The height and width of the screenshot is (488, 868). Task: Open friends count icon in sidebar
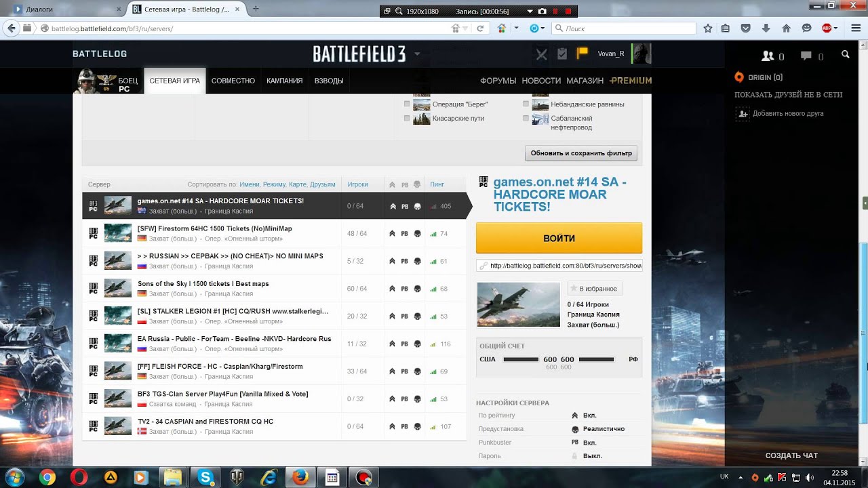(768, 56)
